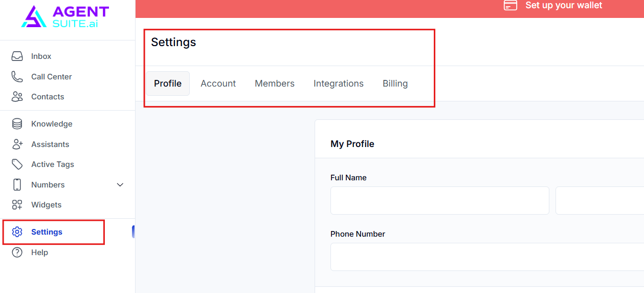
Task: Expand the Numbers submenu chevron
Action: pos(120,185)
